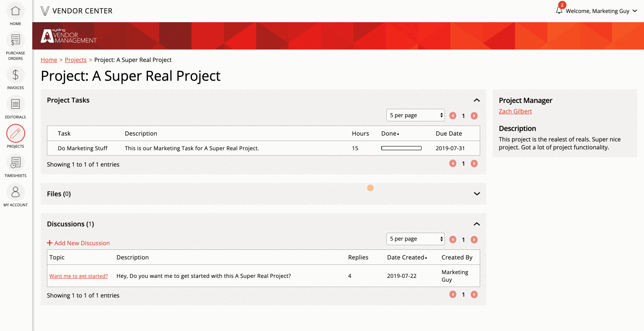644x331 pixels.
Task: Open Project Tasks per-page dropdown
Action: [x=415, y=115]
